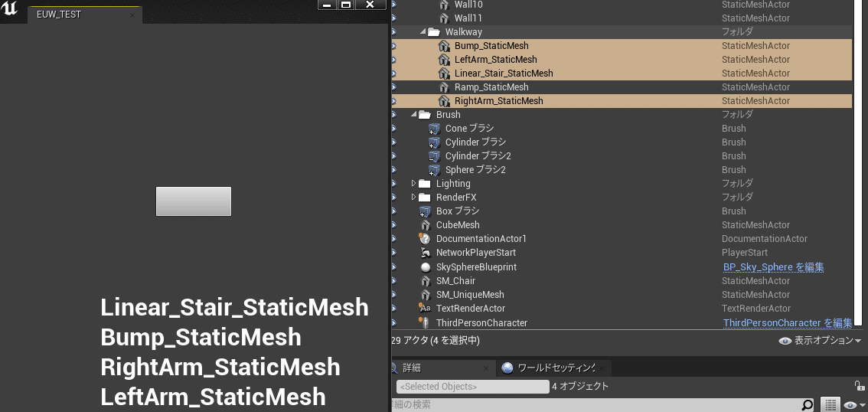
Task: Click the TextRenderActor Aa icon
Action: [x=425, y=309]
